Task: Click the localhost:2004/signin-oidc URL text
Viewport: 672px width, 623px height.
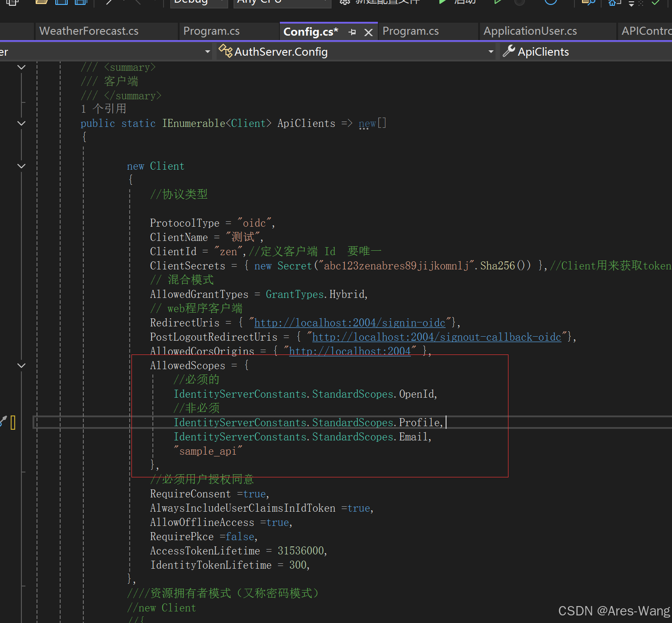Action: (350, 322)
